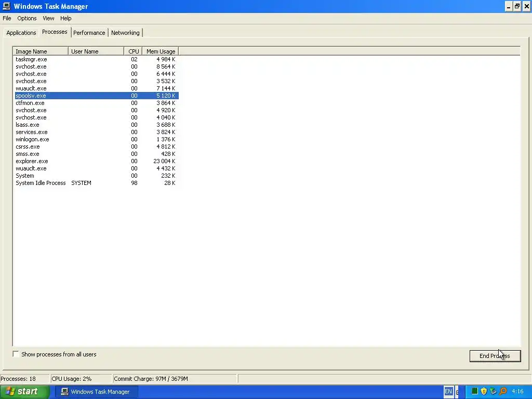Sort by the User Name column header
The image size is (532, 399).
[x=96, y=51]
